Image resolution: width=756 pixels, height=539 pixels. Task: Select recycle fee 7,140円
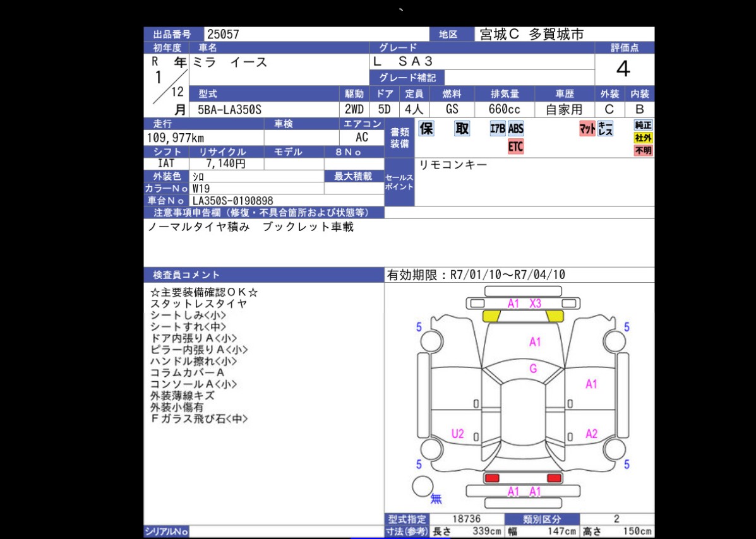[225, 163]
